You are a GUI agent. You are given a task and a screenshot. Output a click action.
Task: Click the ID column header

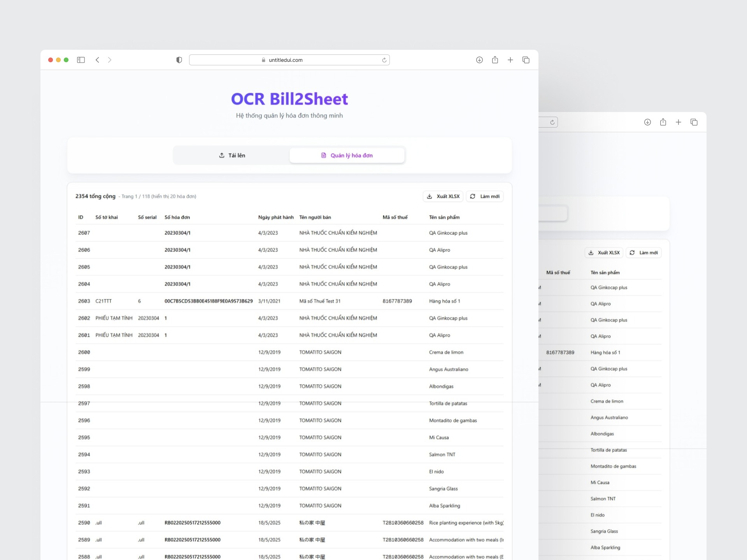(x=81, y=217)
